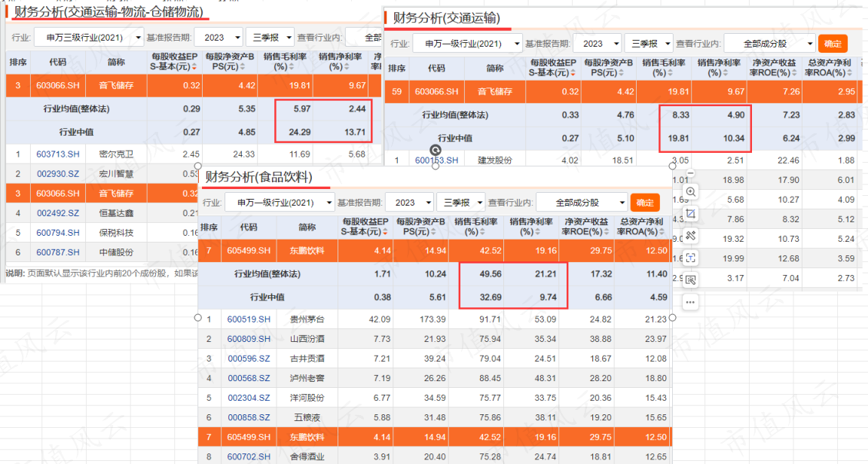Open stock code 600153.SH link
The image size is (868, 464).
tap(437, 160)
